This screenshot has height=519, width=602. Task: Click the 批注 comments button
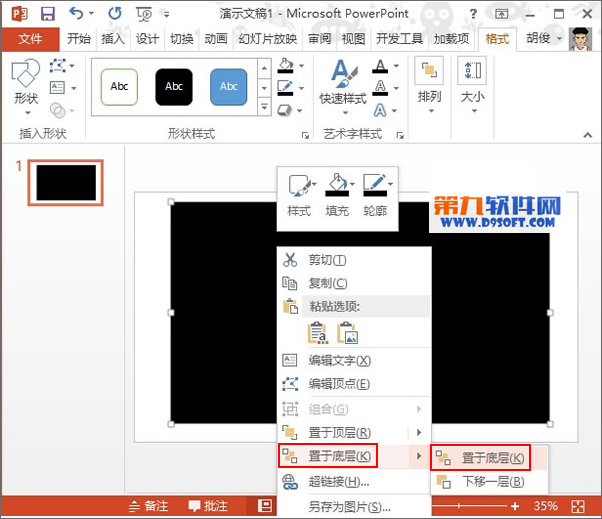pos(208,506)
